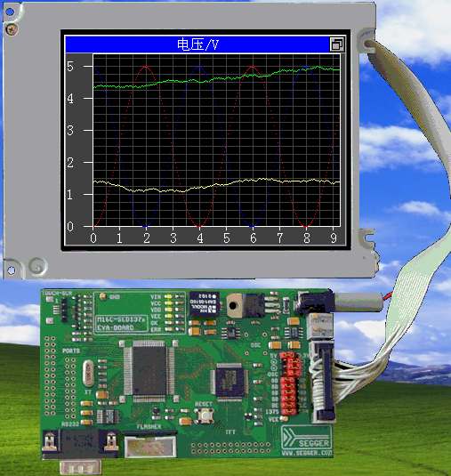Click the XT crystal oscillator component

[x=88, y=373]
